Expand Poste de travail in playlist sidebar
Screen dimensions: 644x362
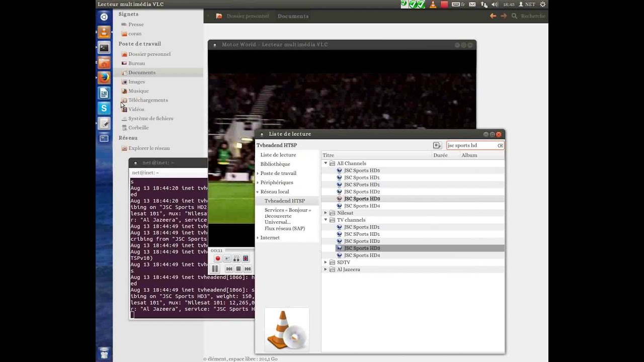point(258,173)
